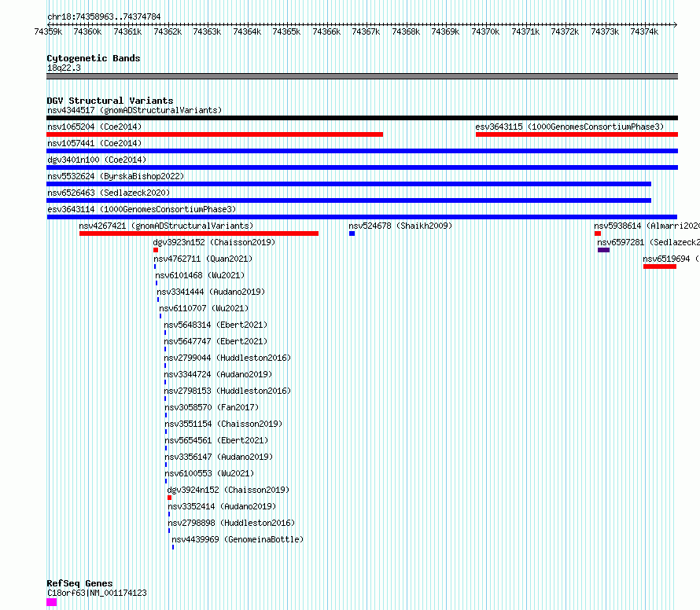Viewport: 700px width, 610px height.
Task: Click the blue bar for esv3643114
Action: coord(362,217)
